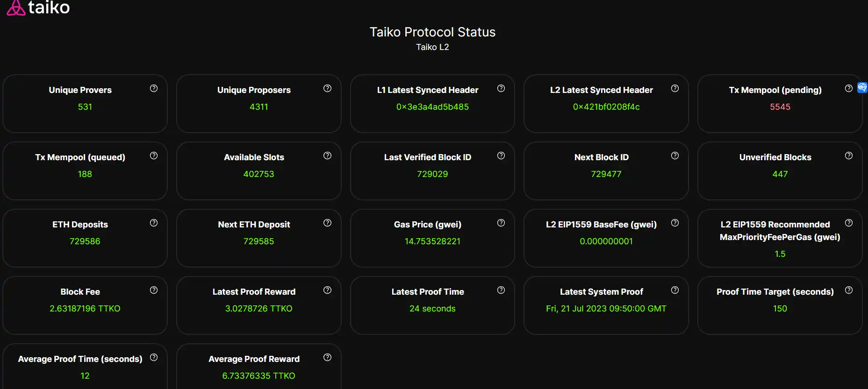Show info for Proof Time Target (seconds)
This screenshot has width=868, height=389.
point(849,290)
